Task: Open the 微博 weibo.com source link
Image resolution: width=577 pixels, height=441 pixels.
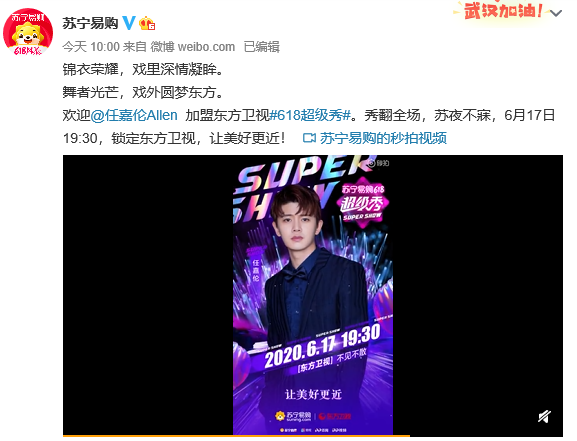Action: pos(193,47)
